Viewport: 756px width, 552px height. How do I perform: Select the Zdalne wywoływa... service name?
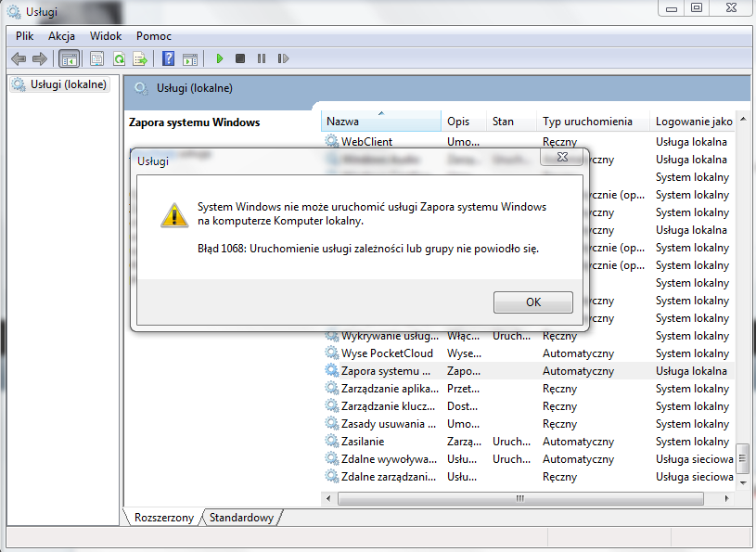(389, 459)
